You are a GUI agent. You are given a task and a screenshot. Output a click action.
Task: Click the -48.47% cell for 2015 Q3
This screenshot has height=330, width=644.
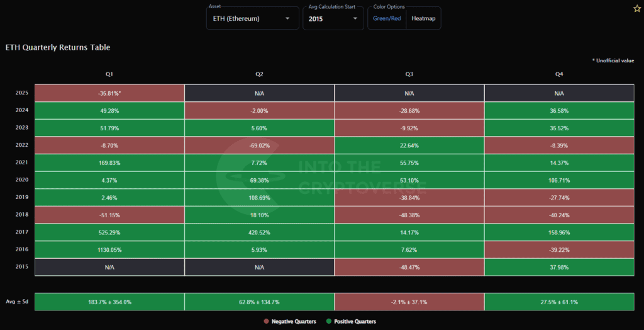(409, 268)
